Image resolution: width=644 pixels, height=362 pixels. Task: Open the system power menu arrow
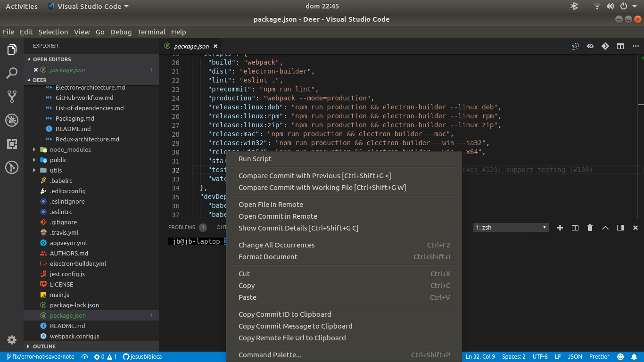tap(635, 6)
